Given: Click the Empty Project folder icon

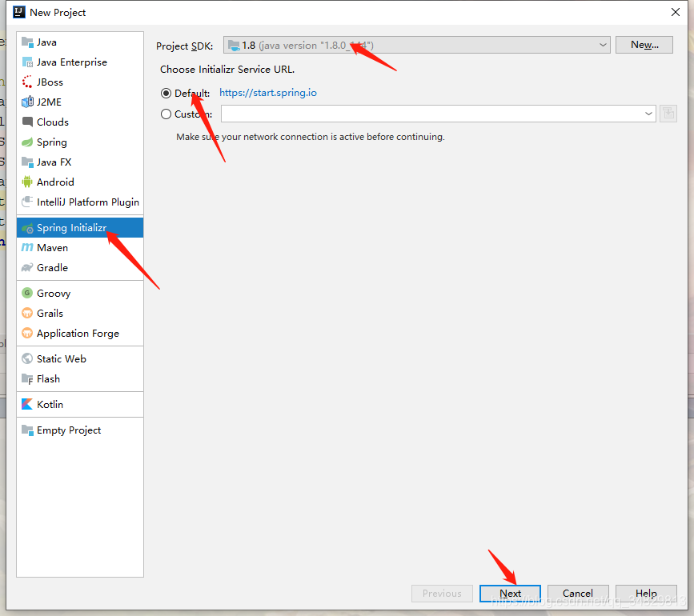Looking at the screenshot, I should pos(27,430).
